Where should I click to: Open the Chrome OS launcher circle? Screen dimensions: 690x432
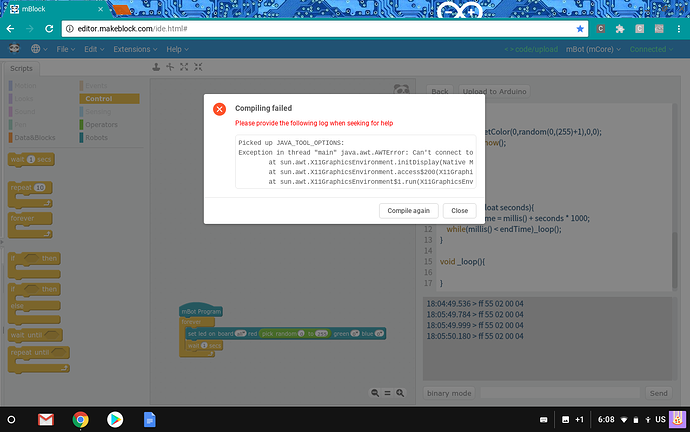coord(11,420)
